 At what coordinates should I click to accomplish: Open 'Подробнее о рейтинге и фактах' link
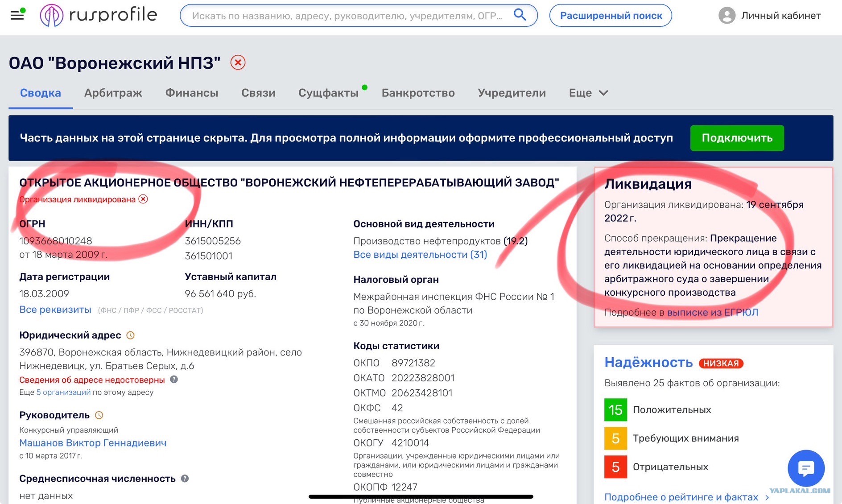click(x=681, y=497)
